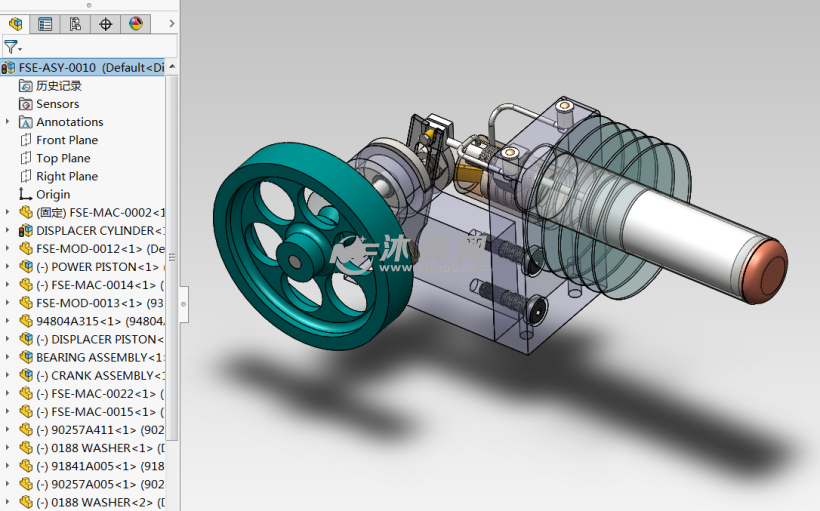Click the scroll-up arrow of the feature tree
Image resolution: width=820 pixels, height=511 pixels.
pos(172,67)
